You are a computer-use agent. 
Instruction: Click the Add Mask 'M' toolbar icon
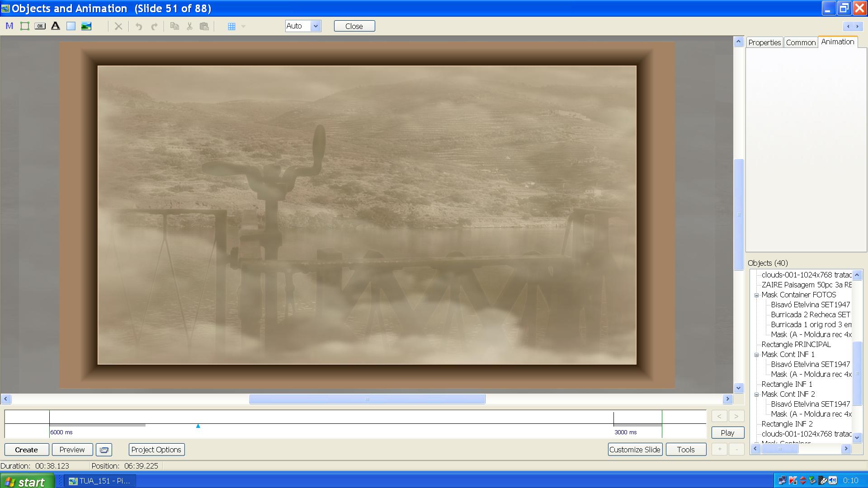(9, 26)
